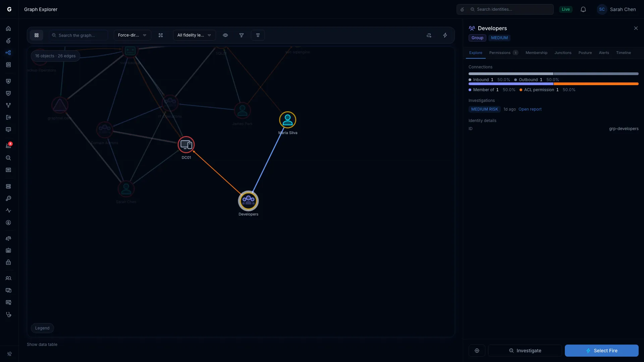Open the monitor sidebar icon

coord(8,129)
